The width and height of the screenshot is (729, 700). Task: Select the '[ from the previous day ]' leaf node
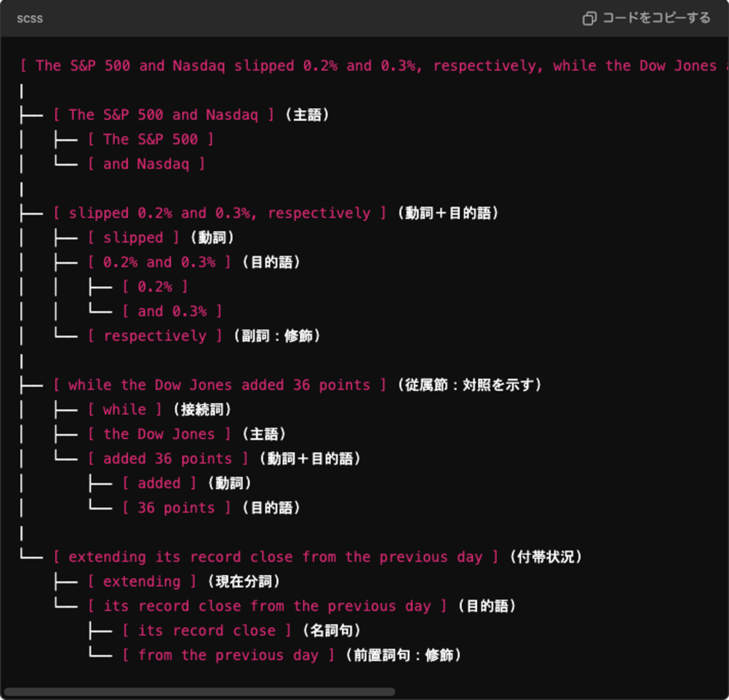click(228, 655)
